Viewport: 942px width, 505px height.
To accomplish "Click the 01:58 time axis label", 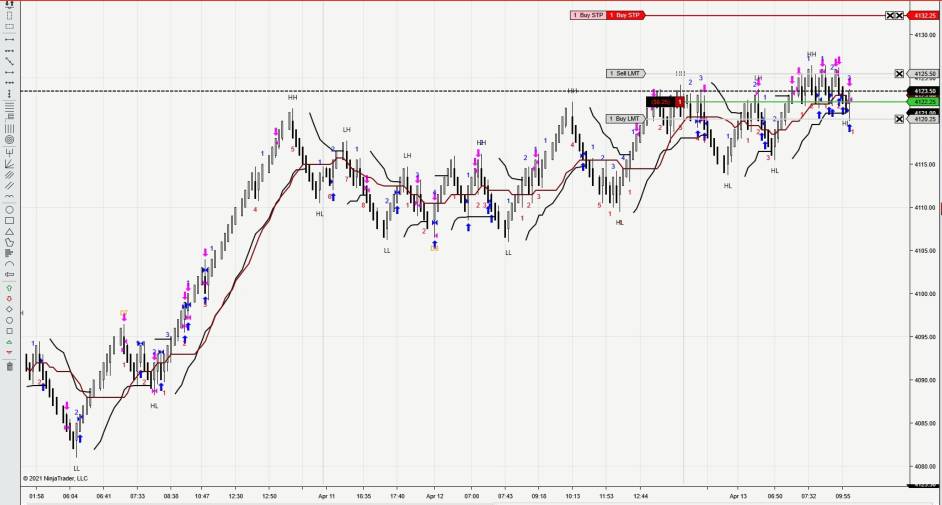I will [x=36, y=497].
